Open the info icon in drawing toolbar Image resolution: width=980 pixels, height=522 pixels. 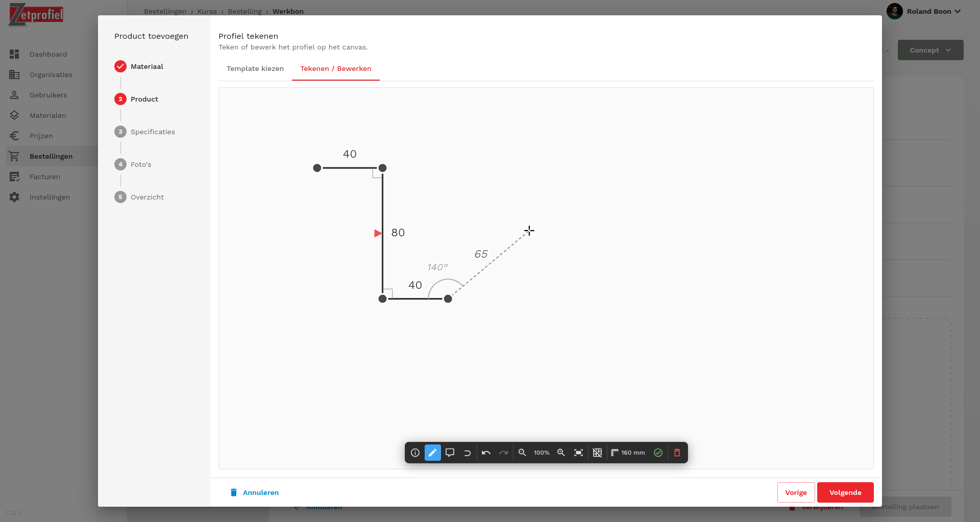[415, 453]
